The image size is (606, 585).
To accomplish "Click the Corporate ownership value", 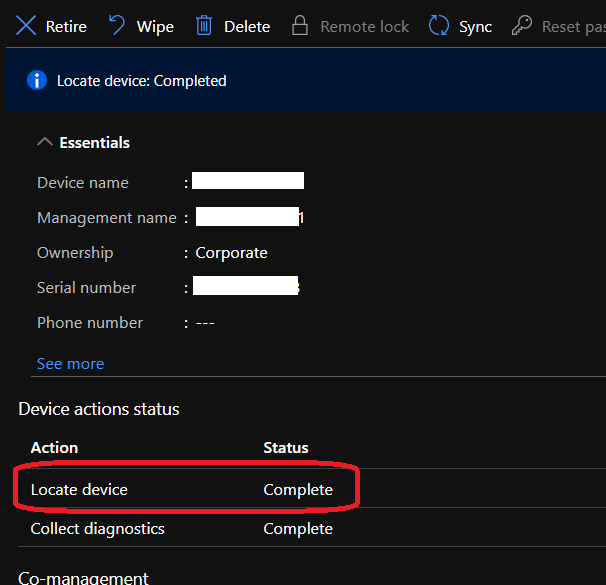I will click(x=231, y=253).
